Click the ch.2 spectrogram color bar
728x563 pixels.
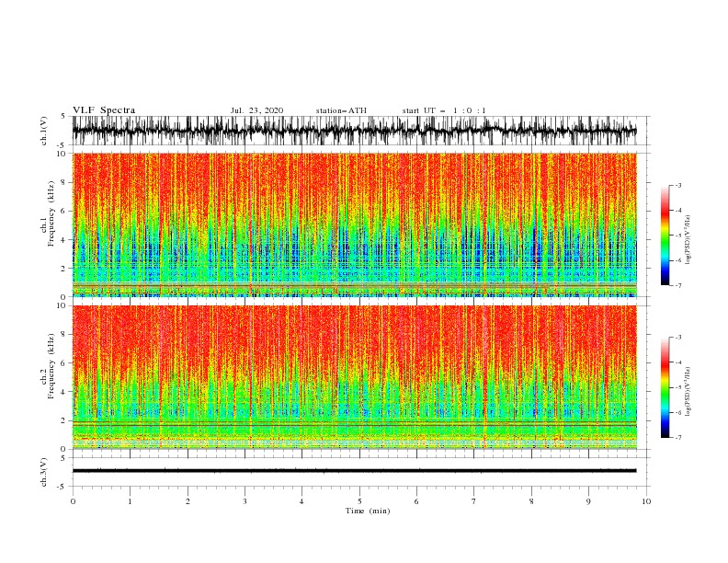click(x=665, y=387)
